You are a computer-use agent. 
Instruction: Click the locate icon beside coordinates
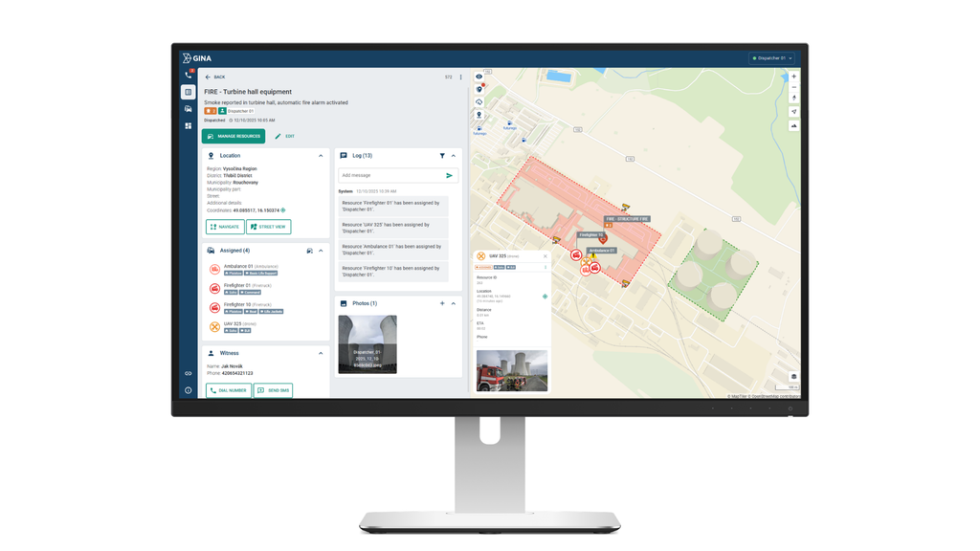click(283, 209)
